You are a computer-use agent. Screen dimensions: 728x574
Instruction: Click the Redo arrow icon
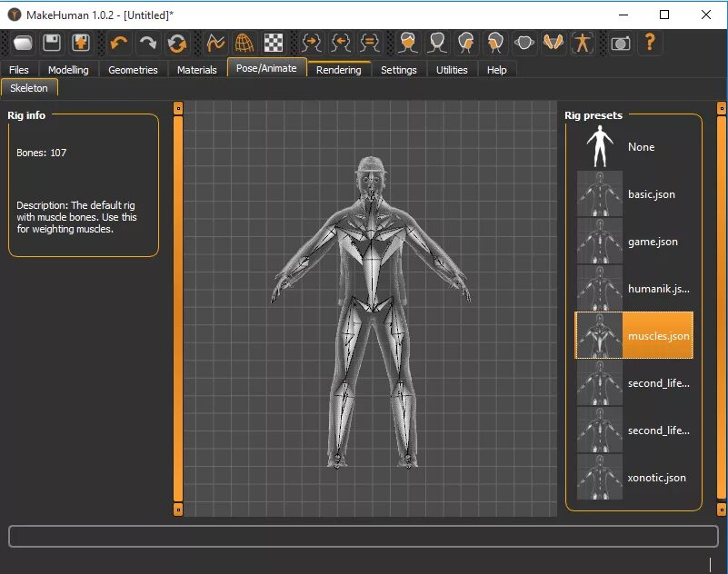(x=147, y=43)
